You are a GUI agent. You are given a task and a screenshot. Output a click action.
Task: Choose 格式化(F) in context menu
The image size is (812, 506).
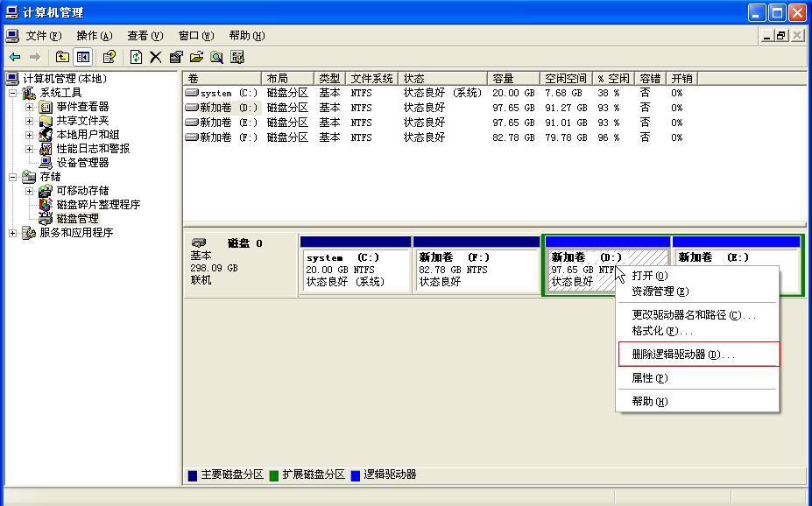click(698, 331)
